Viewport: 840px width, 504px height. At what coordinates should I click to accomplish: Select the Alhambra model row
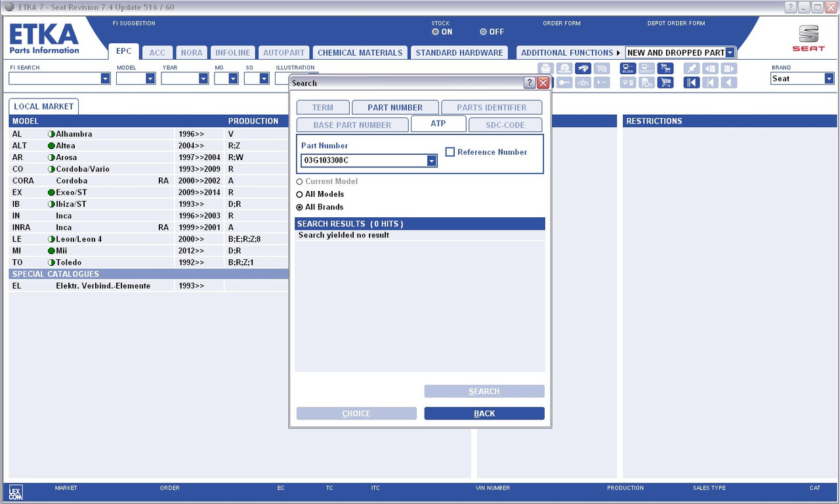click(149, 134)
